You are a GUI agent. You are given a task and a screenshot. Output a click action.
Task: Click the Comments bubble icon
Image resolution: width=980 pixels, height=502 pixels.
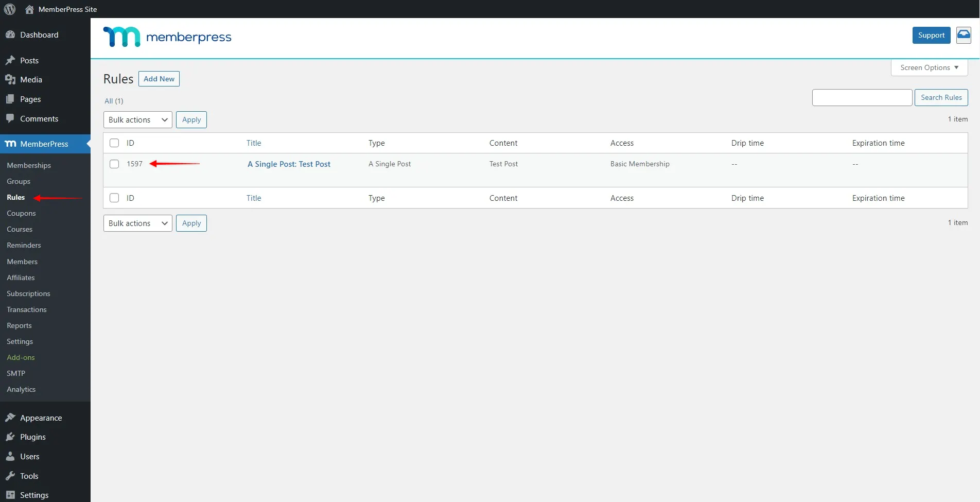tap(10, 118)
